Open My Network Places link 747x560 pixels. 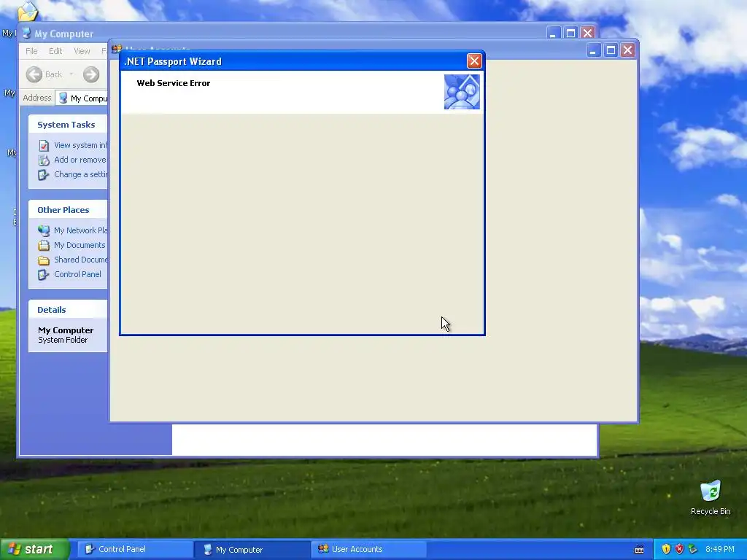click(80, 230)
